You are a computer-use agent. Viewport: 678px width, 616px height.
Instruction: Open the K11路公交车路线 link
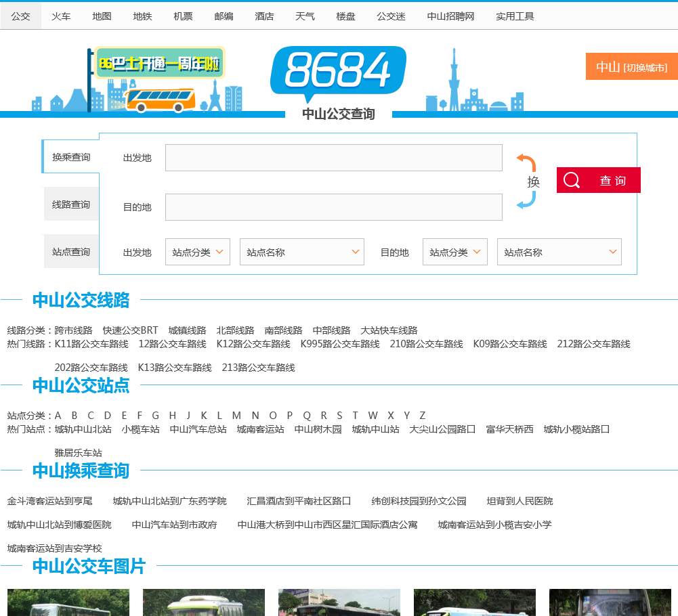click(x=91, y=344)
